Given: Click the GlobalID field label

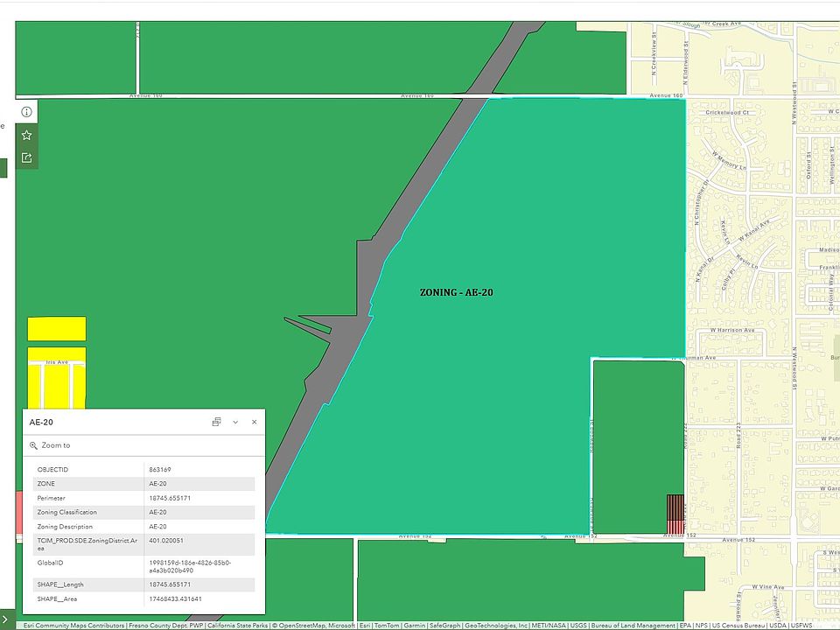Looking at the screenshot, I should [50, 563].
